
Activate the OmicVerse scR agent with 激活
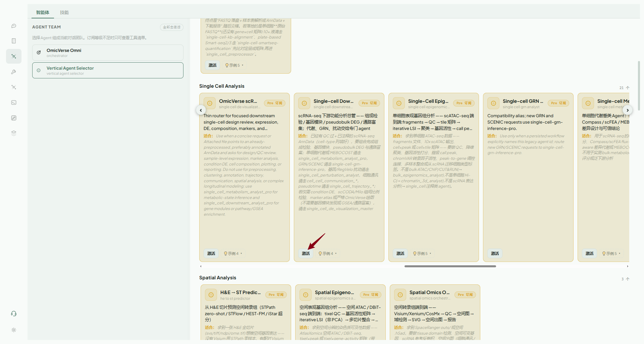point(211,254)
